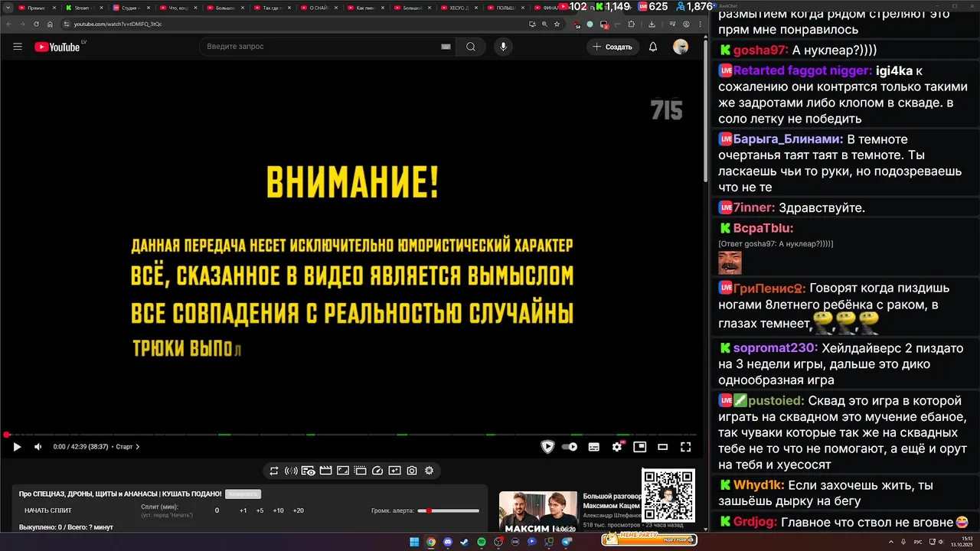Click the emote image under BcpaTblu reply
980x551 pixels.
pos(730,262)
